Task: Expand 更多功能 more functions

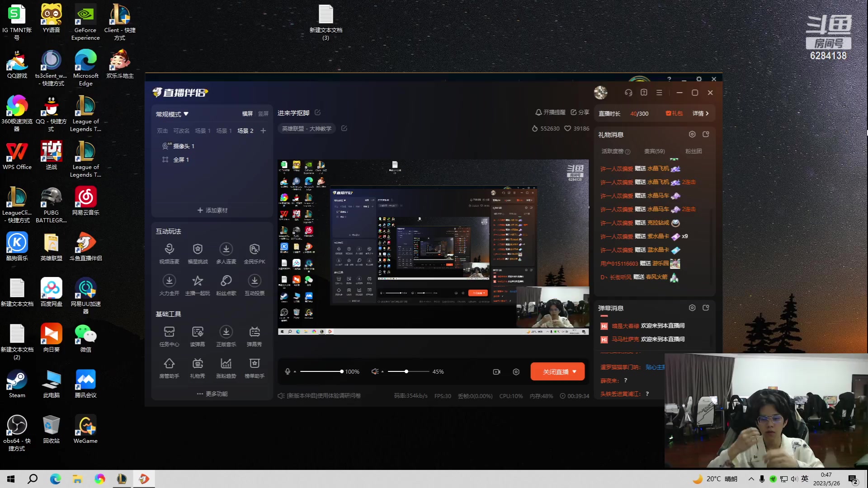Action: coord(212,394)
